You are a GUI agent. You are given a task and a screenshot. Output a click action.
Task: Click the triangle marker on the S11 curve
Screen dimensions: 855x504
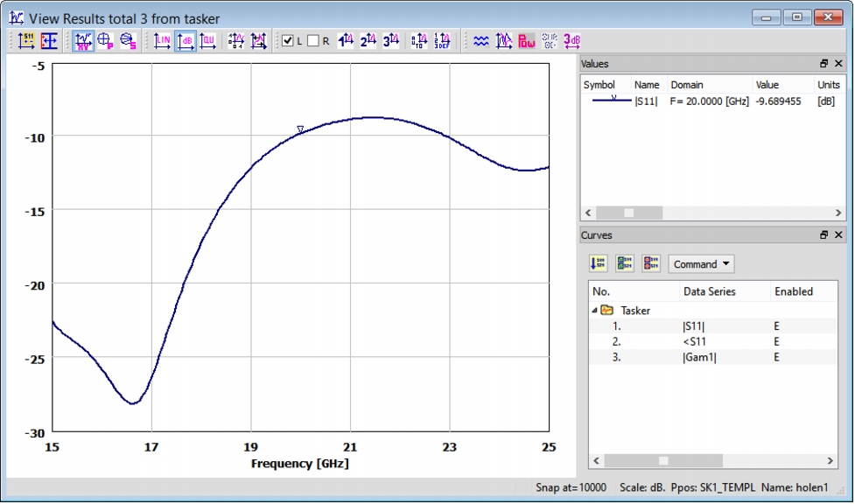tap(300, 129)
